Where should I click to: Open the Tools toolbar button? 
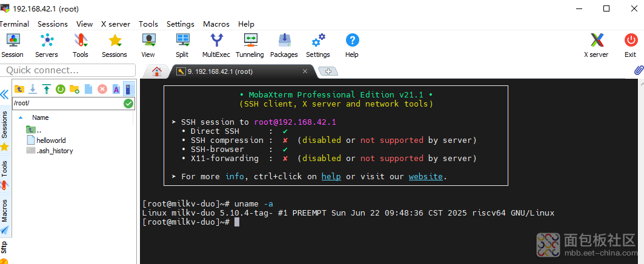click(x=81, y=45)
